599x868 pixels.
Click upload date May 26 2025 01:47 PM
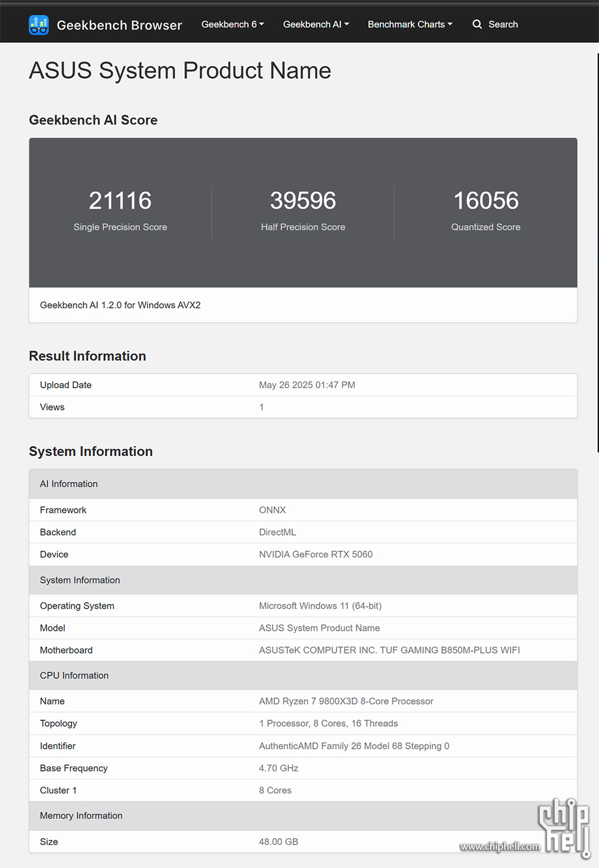coord(307,385)
